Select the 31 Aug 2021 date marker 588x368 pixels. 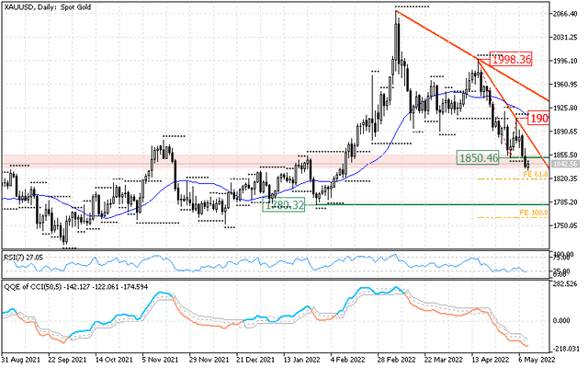click(20, 360)
